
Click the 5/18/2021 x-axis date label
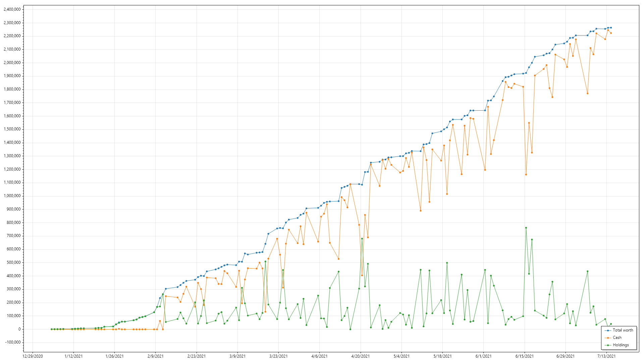(442, 356)
